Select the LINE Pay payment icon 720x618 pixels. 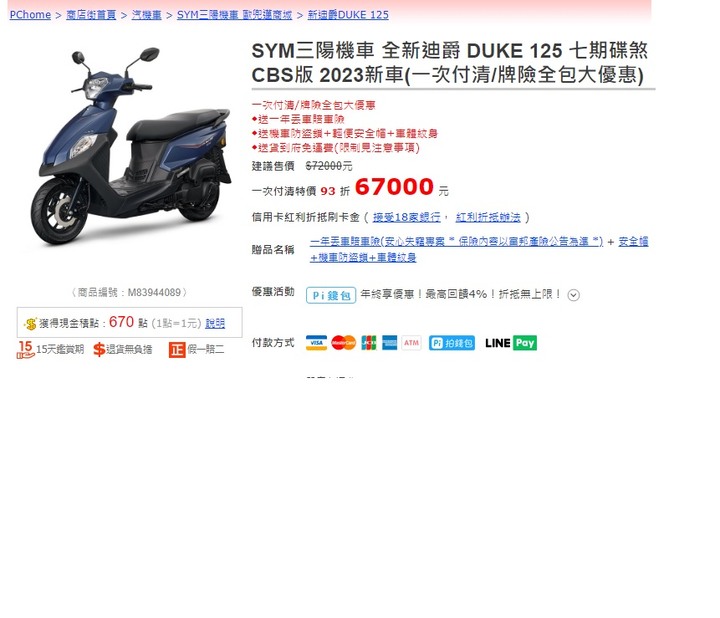click(511, 343)
